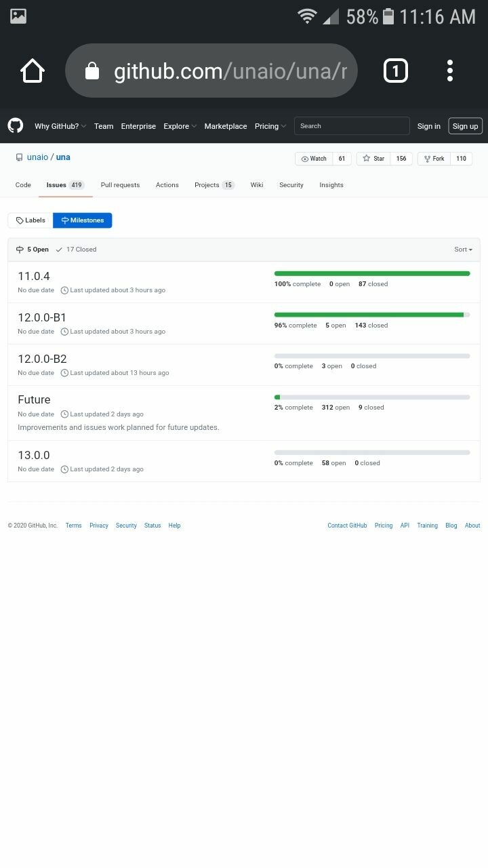Tap the lock icon in the address bar

click(93, 71)
